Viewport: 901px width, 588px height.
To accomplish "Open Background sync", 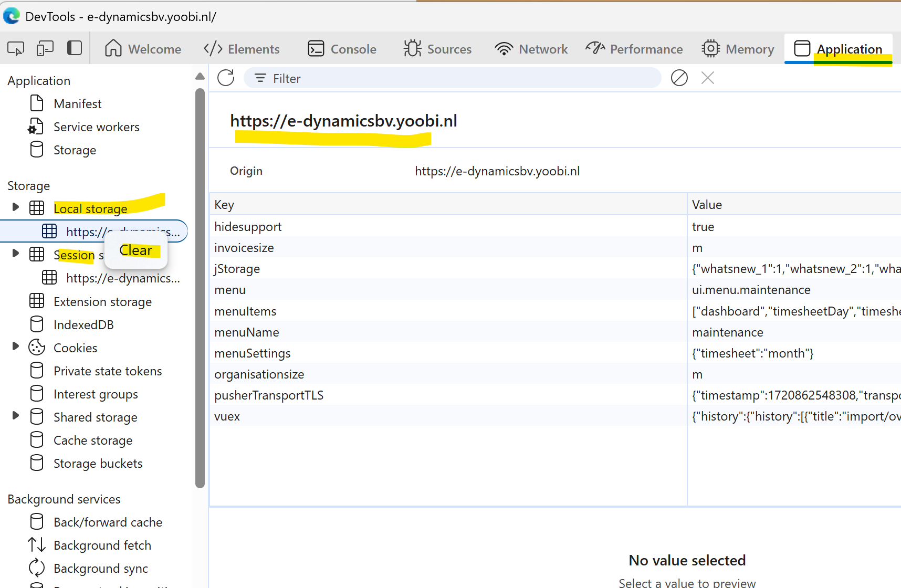I will point(101,568).
